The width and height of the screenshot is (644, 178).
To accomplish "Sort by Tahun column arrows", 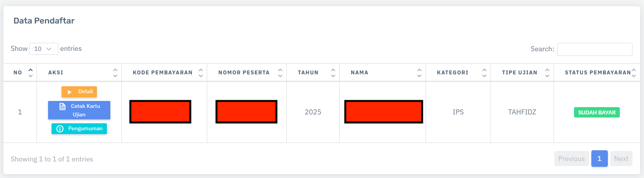I will (333, 72).
